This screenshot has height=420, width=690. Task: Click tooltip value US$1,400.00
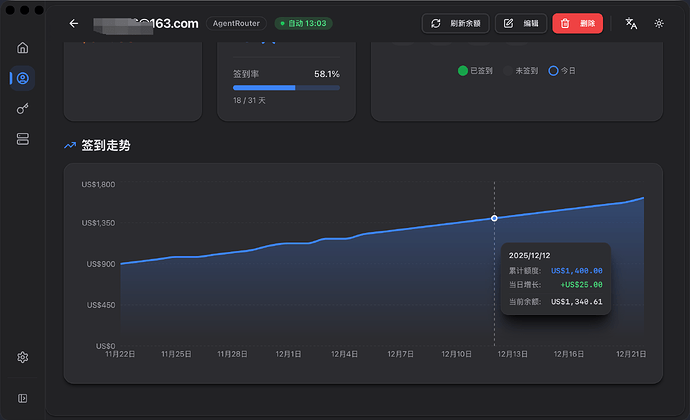(x=576, y=271)
